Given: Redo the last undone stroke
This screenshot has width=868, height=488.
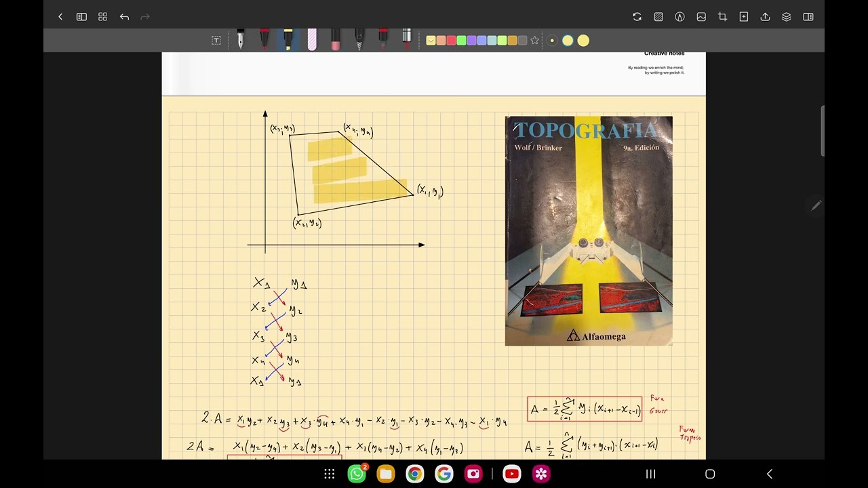Looking at the screenshot, I should (x=144, y=17).
